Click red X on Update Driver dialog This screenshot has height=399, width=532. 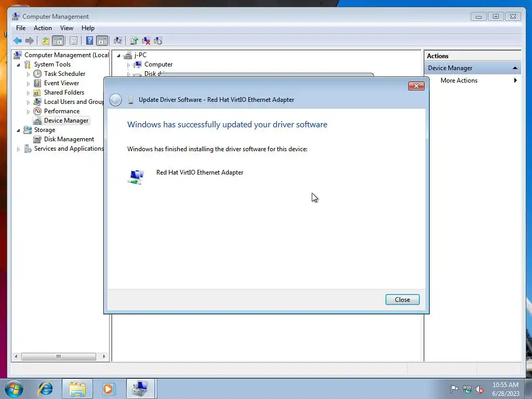(x=416, y=86)
